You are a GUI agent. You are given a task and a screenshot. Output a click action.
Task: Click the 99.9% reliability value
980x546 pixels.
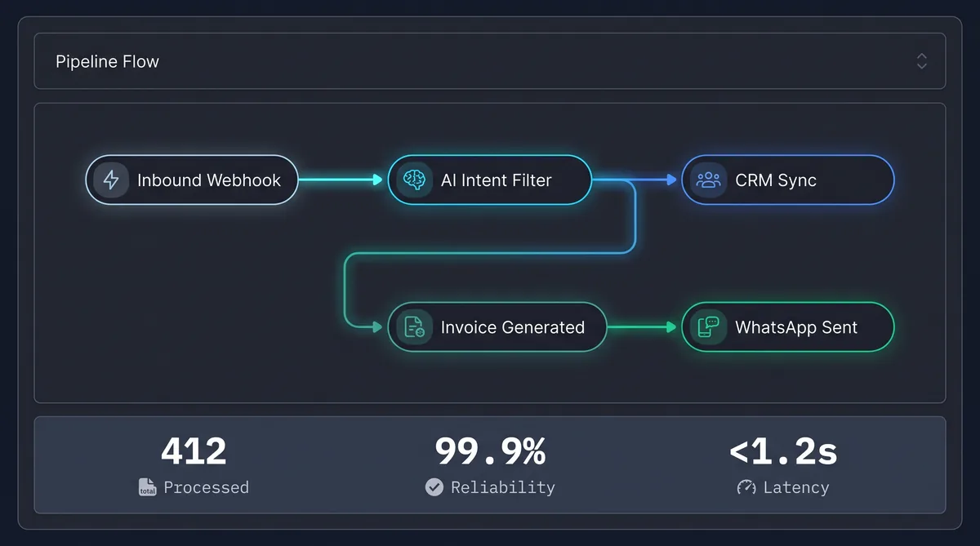tap(490, 451)
